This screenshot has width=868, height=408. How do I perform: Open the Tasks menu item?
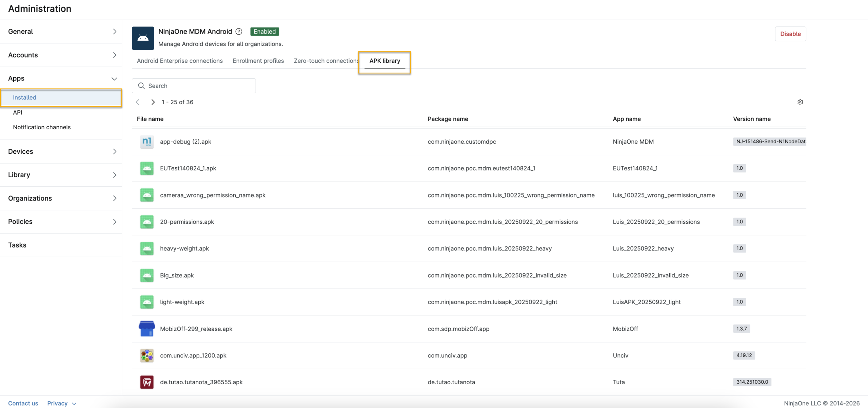tap(17, 245)
